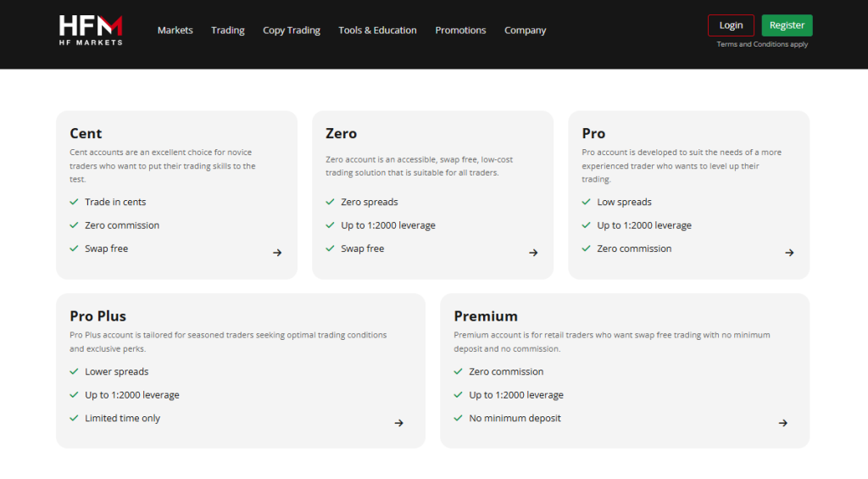Click the HFM HF Markets logo

click(x=91, y=30)
